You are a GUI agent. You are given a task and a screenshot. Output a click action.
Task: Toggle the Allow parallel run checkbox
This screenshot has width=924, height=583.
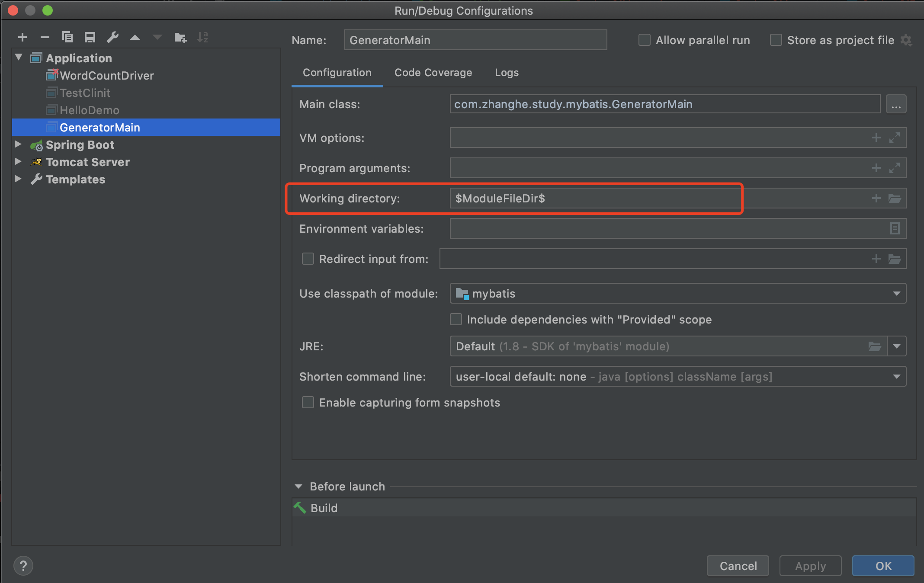[641, 40]
